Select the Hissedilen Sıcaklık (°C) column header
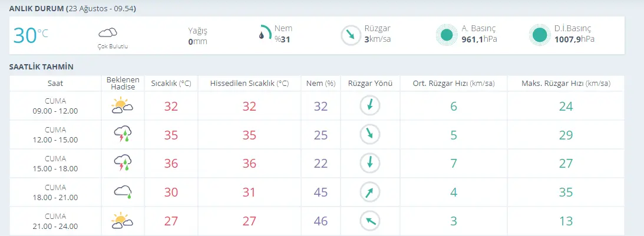This screenshot has width=644, height=236. tap(249, 83)
